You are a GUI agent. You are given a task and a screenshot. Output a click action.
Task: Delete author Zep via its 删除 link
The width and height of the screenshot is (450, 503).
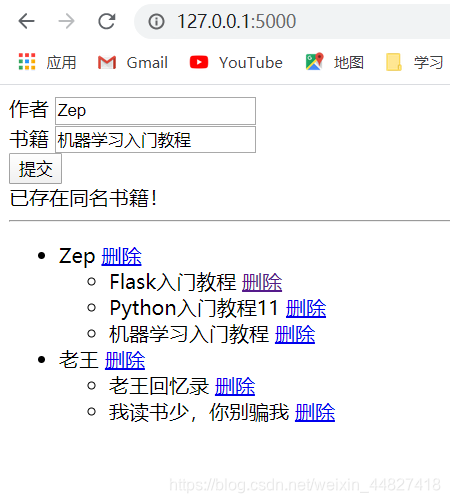point(122,256)
